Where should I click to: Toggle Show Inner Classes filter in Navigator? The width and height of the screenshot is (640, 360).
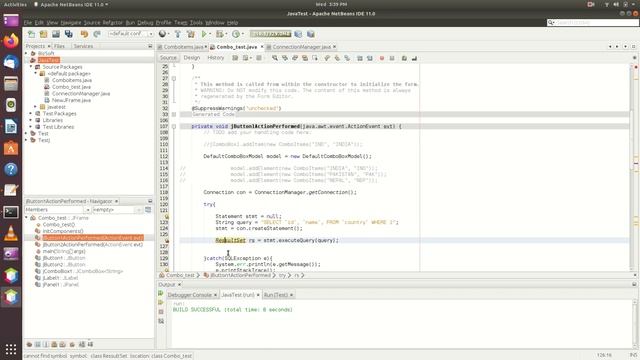(63, 344)
